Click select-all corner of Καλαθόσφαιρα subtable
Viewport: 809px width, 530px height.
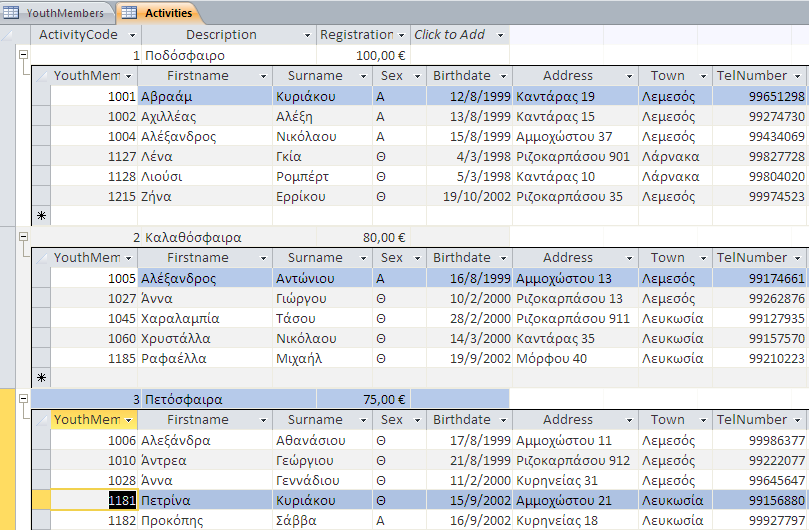tap(41, 258)
